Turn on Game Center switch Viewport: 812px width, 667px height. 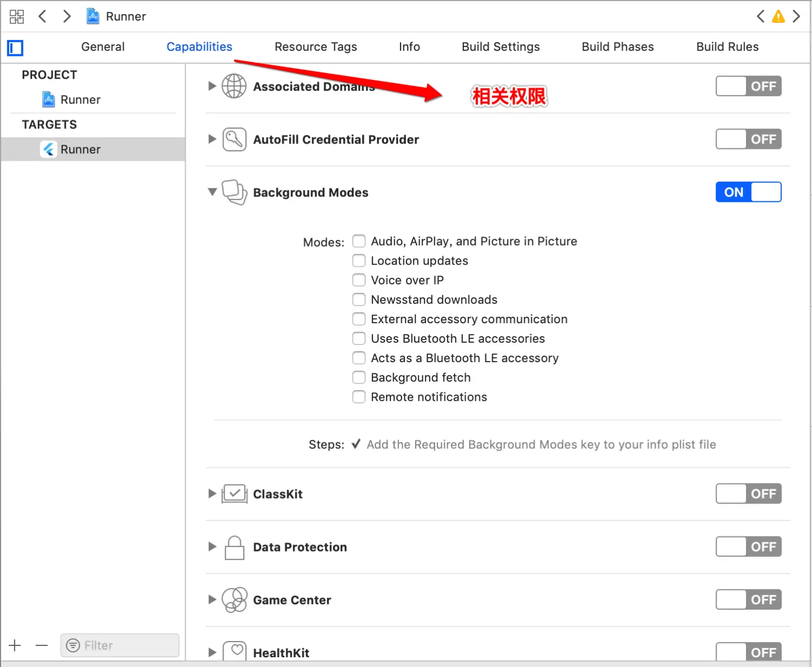click(x=749, y=600)
